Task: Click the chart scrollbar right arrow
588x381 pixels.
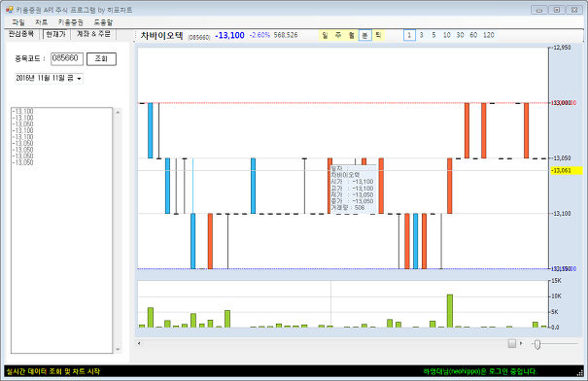Action: [521, 343]
